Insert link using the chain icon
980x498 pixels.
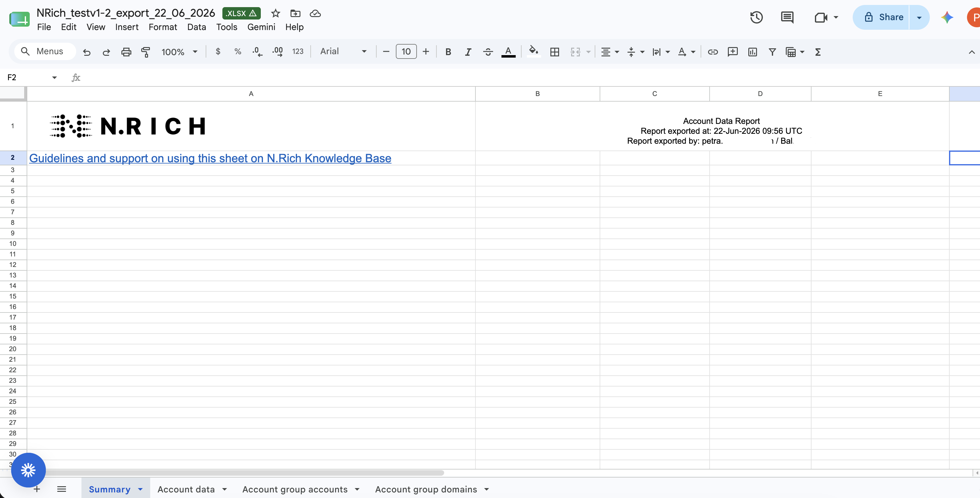[x=713, y=52]
